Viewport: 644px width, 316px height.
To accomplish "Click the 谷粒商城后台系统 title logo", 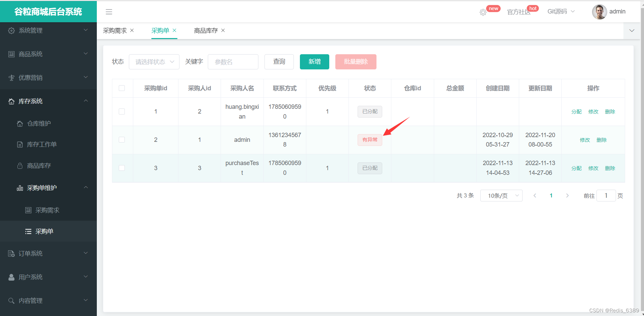I will [48, 12].
